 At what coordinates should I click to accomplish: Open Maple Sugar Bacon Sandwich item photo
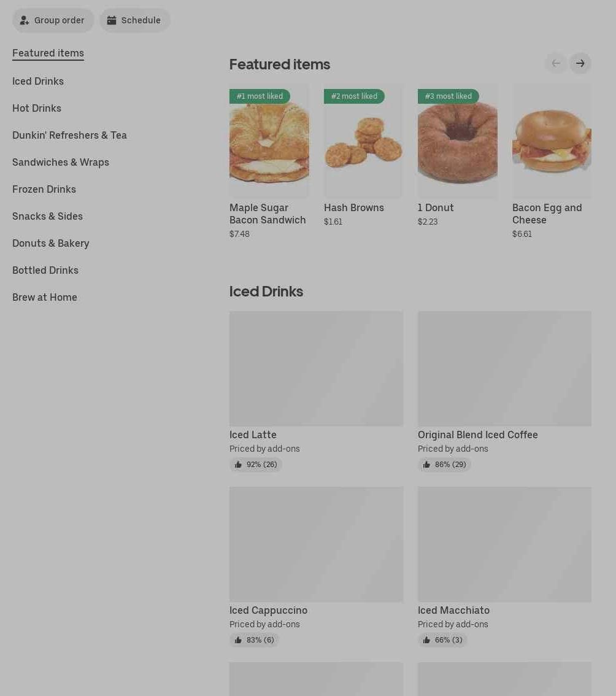269,141
